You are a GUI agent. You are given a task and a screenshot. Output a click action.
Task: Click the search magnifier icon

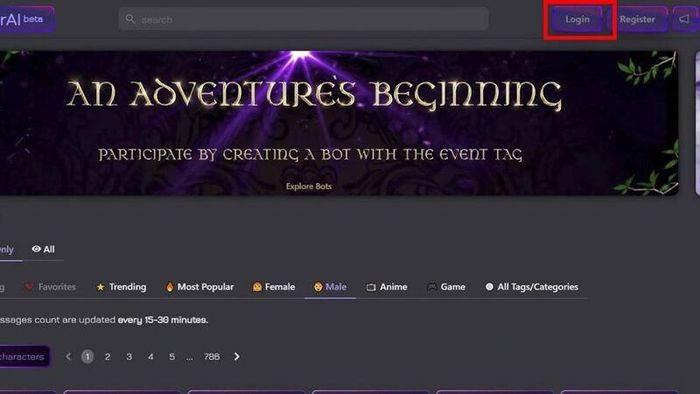[130, 19]
